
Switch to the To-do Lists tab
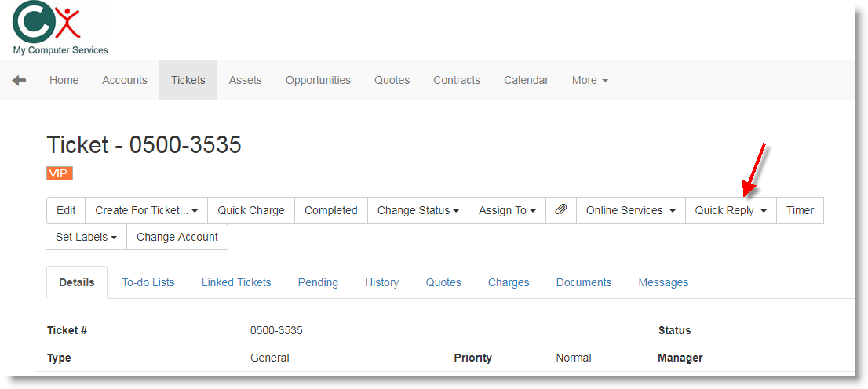point(148,282)
